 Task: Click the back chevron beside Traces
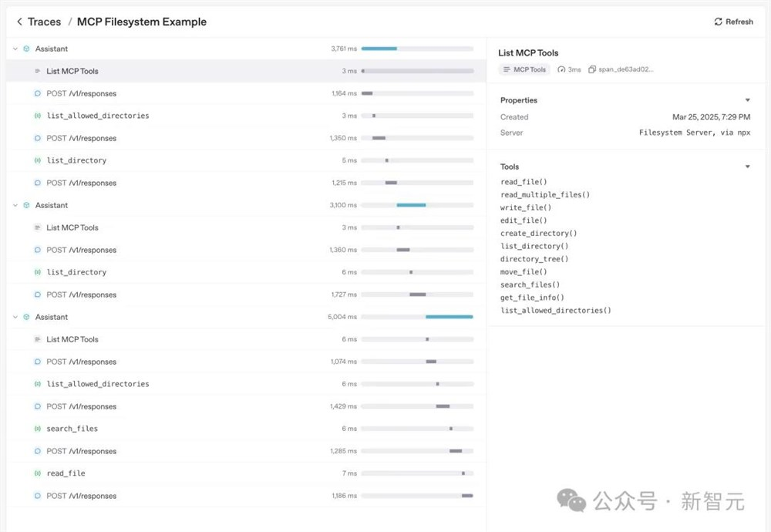19,22
